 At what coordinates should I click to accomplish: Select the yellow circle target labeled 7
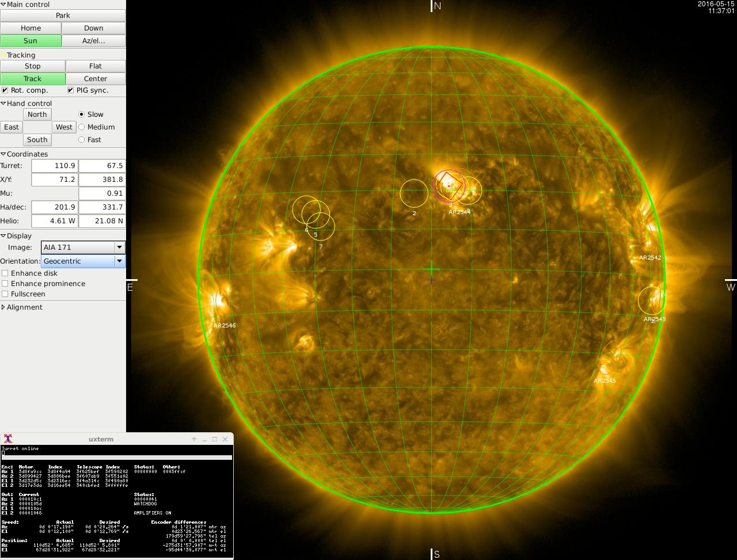pos(321,226)
